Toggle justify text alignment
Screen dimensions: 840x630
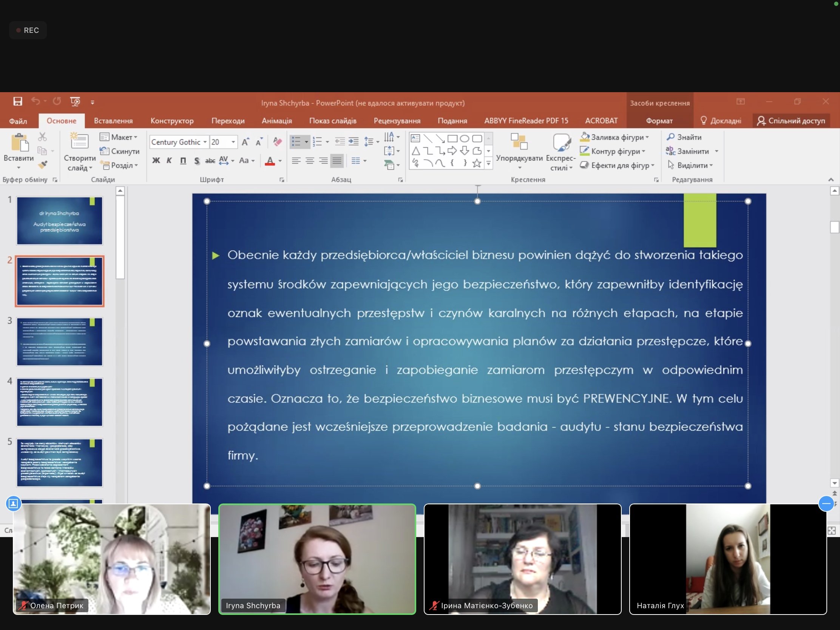337,161
